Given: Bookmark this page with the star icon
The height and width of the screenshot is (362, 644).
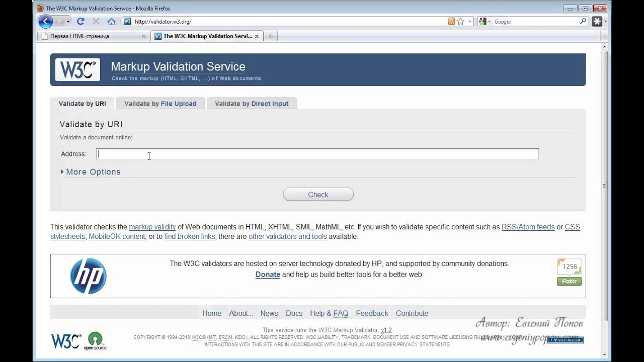Looking at the screenshot, I should (460, 22).
